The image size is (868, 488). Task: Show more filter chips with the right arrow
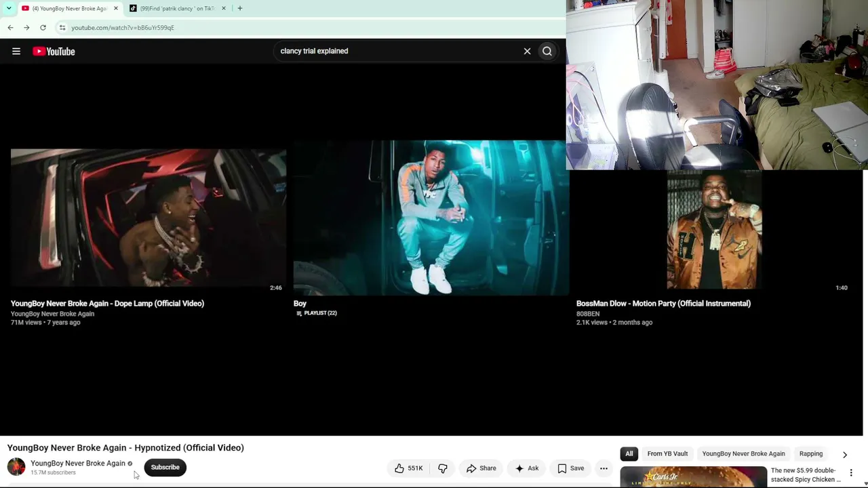[x=844, y=454]
